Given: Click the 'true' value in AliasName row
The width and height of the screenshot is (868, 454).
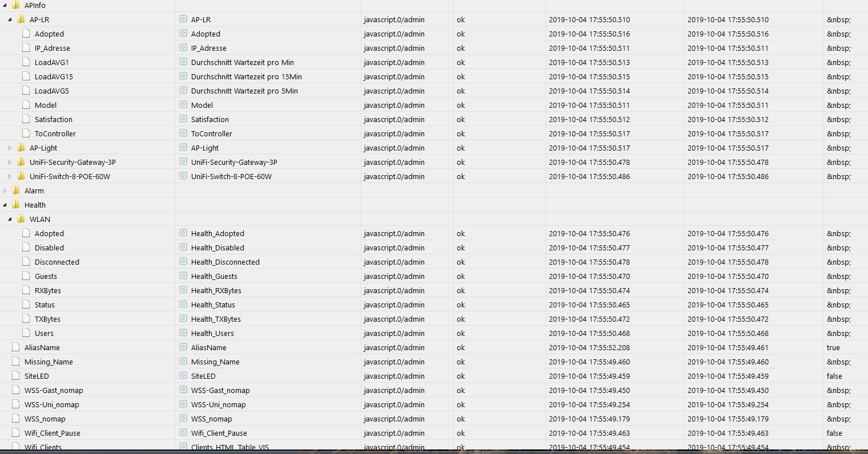Looking at the screenshot, I should coord(833,347).
